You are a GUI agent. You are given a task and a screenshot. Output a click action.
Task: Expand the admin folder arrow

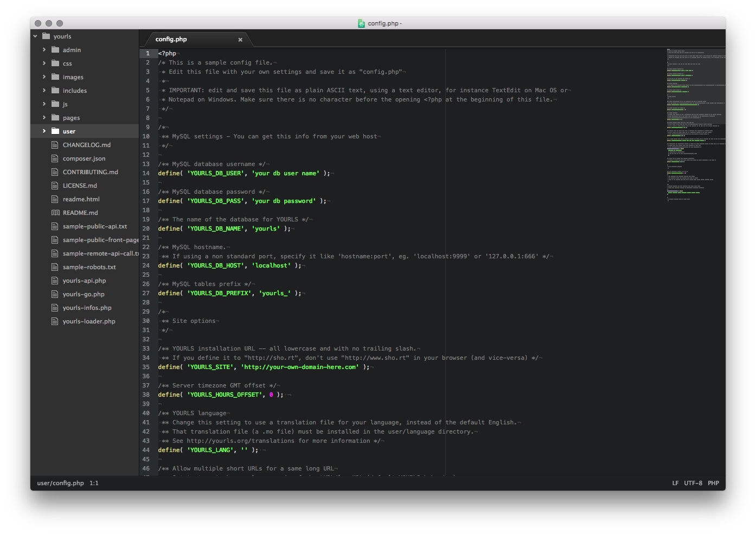click(44, 50)
